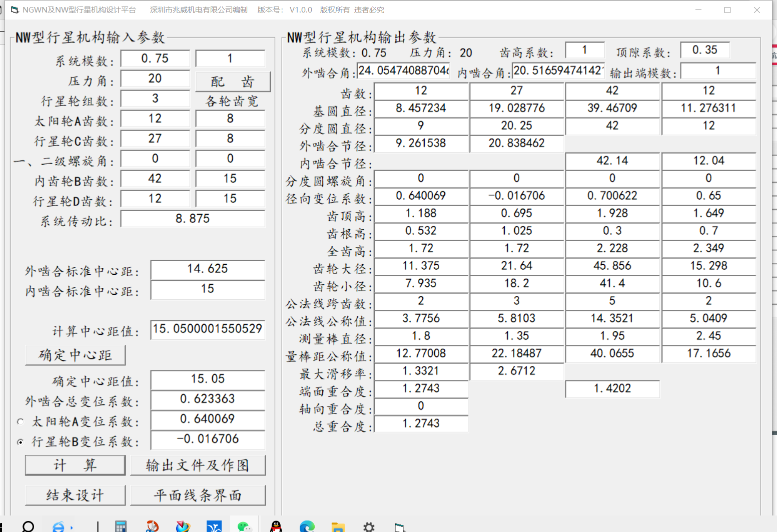Click 全齿高 cell 2.228

tap(612, 249)
